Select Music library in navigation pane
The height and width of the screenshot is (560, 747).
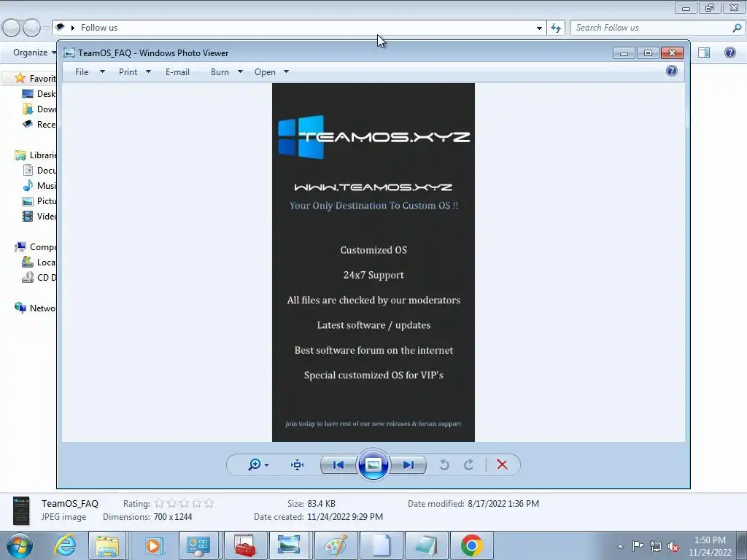pos(39,186)
